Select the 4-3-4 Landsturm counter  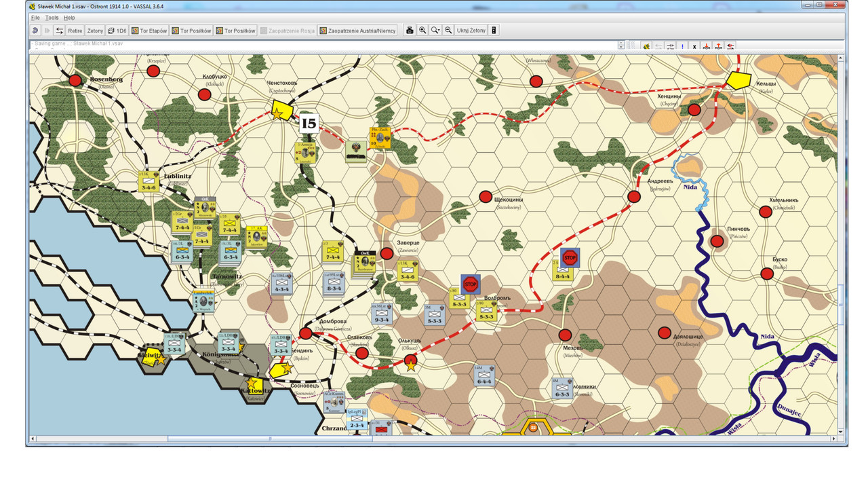pyautogui.click(x=281, y=283)
